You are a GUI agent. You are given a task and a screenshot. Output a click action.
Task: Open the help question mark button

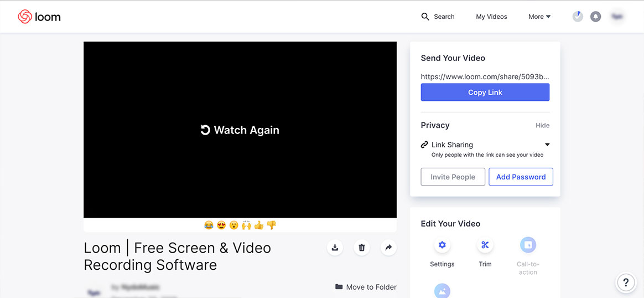click(626, 282)
